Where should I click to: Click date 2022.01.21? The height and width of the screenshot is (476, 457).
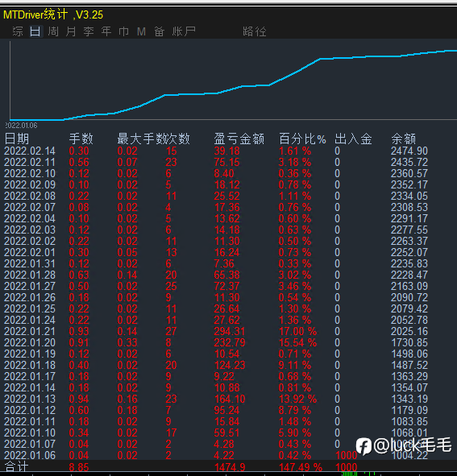tap(30, 331)
